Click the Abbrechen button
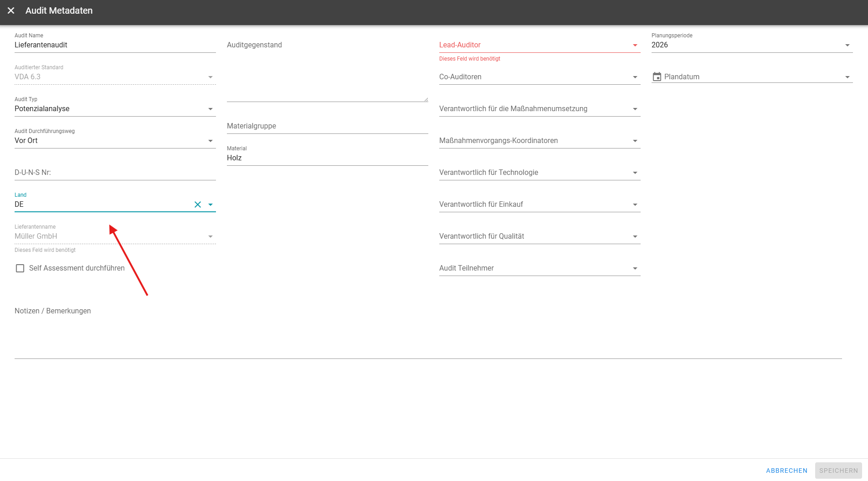 click(x=786, y=471)
